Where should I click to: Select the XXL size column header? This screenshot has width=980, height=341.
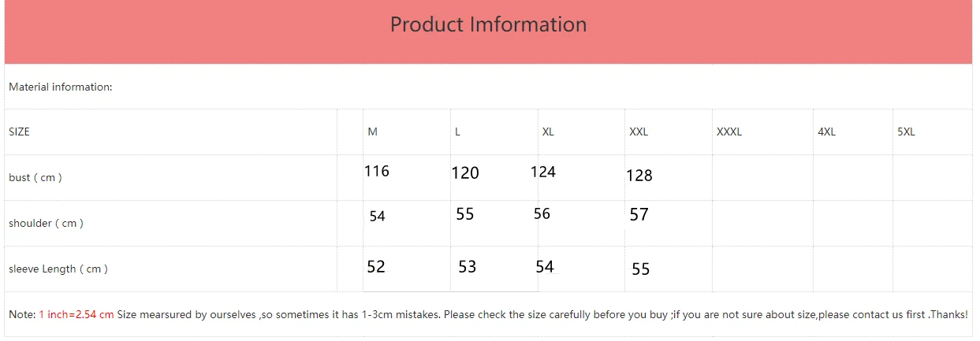639,132
